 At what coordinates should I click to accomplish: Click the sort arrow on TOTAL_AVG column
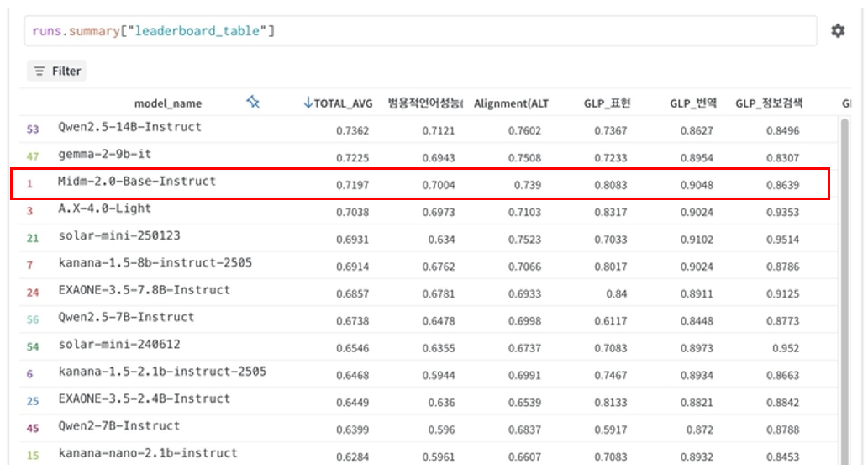click(308, 103)
